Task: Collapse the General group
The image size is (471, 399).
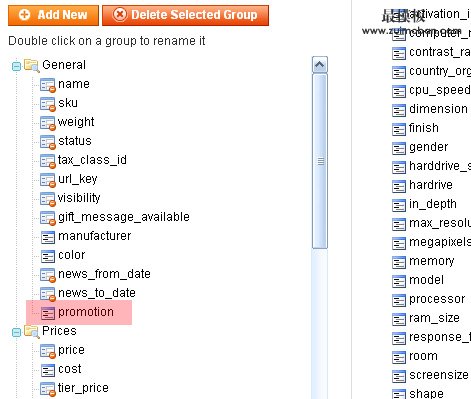Action: click(x=16, y=66)
